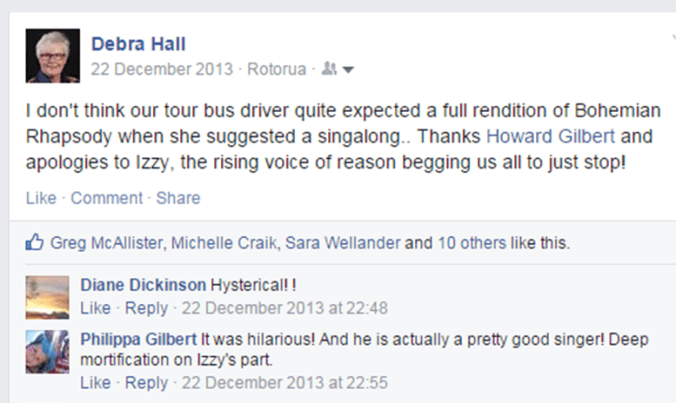
Task: Click the thumbs-up likes icon
Action: [34, 241]
